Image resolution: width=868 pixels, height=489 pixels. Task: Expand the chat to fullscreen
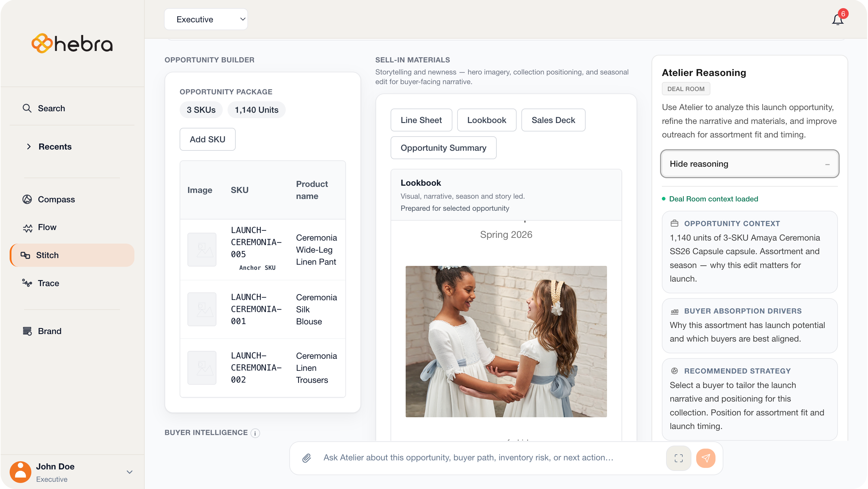[678, 458]
